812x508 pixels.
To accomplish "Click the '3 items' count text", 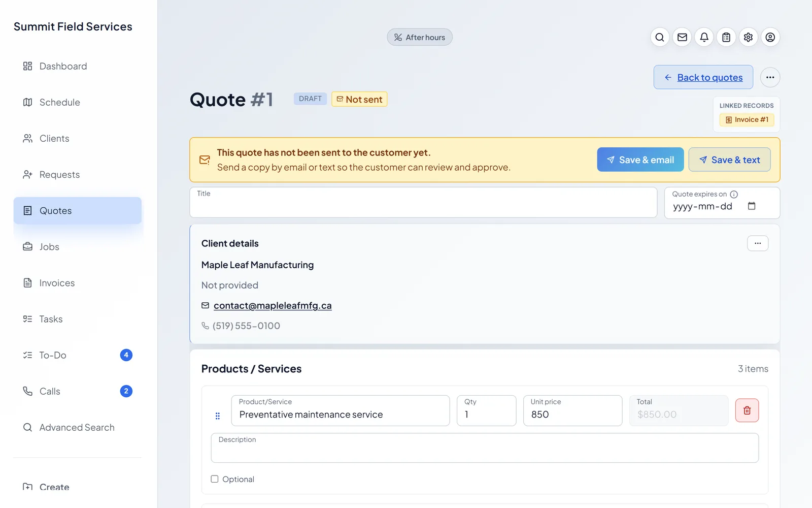I will click(753, 369).
